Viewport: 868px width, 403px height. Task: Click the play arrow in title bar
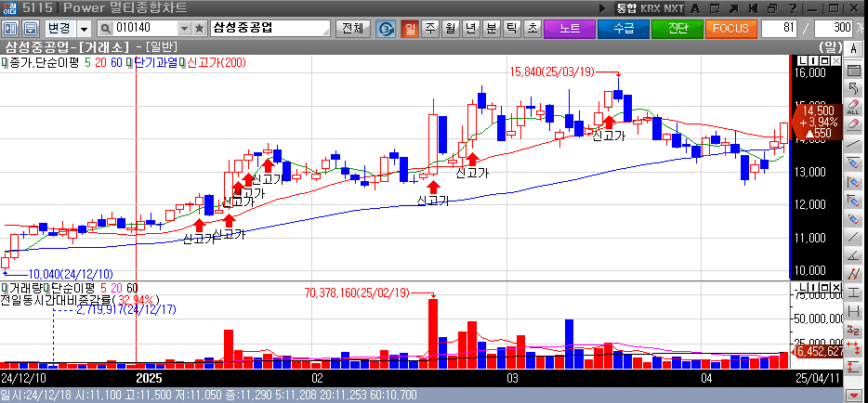(x=603, y=8)
